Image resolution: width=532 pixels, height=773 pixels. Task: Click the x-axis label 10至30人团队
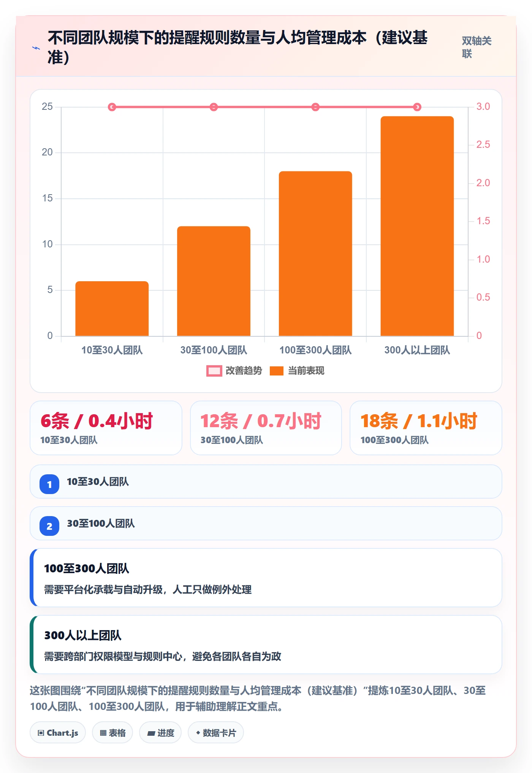click(x=112, y=350)
